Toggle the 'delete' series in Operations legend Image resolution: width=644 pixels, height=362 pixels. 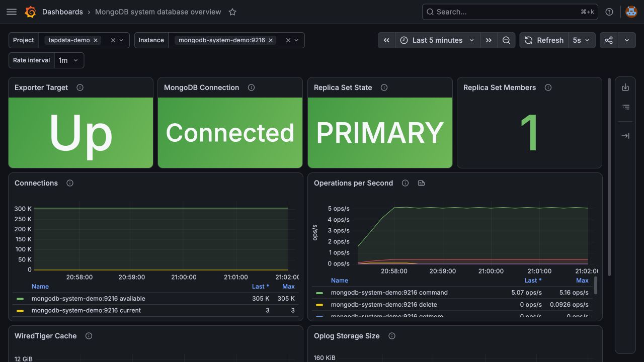[x=384, y=305]
